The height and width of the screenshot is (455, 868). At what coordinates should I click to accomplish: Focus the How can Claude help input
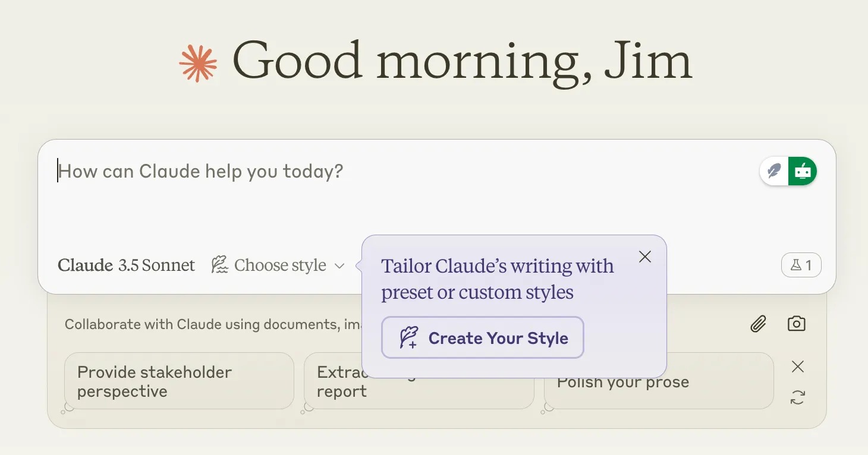[357, 196]
